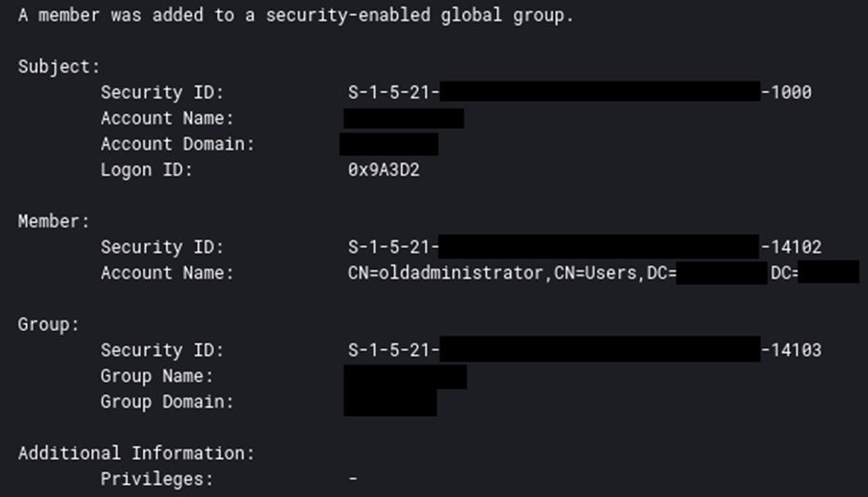868x497 pixels.
Task: Click the redacted Group Domain value
Action: (x=389, y=402)
